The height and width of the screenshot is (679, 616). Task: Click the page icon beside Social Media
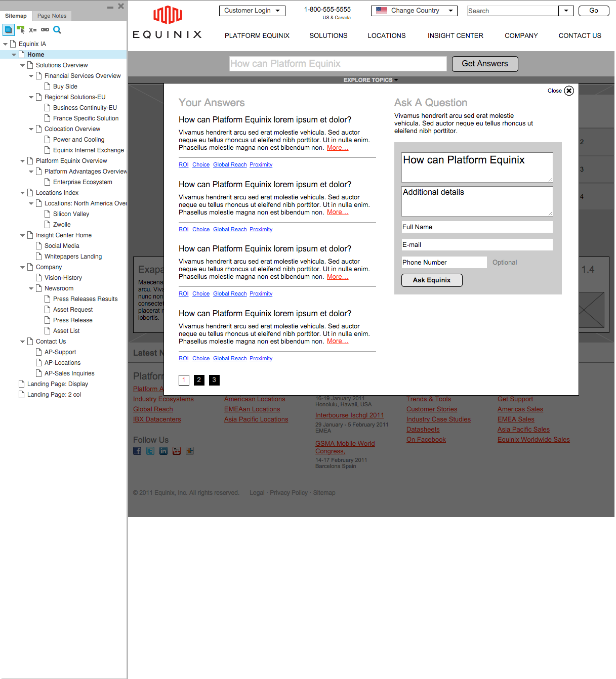pos(38,245)
